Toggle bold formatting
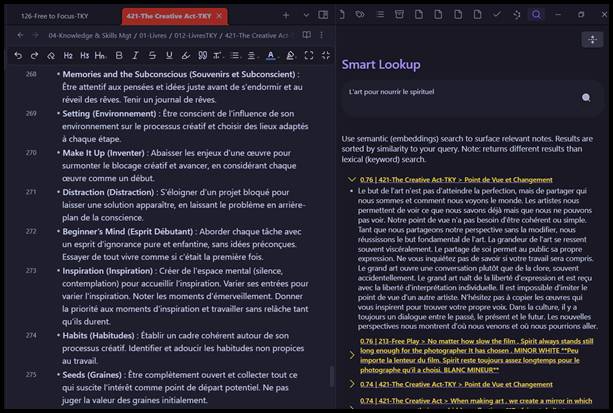613x413 pixels. click(120, 55)
